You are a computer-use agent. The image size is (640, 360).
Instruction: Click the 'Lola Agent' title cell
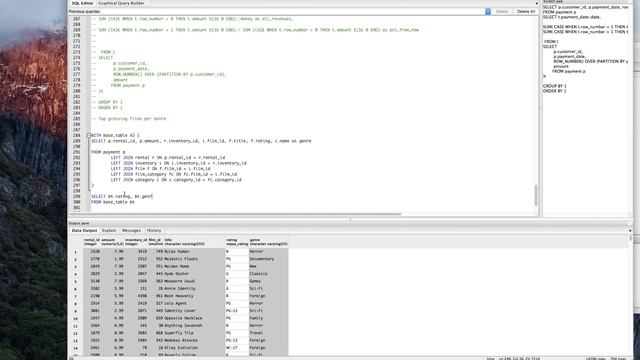point(194,304)
